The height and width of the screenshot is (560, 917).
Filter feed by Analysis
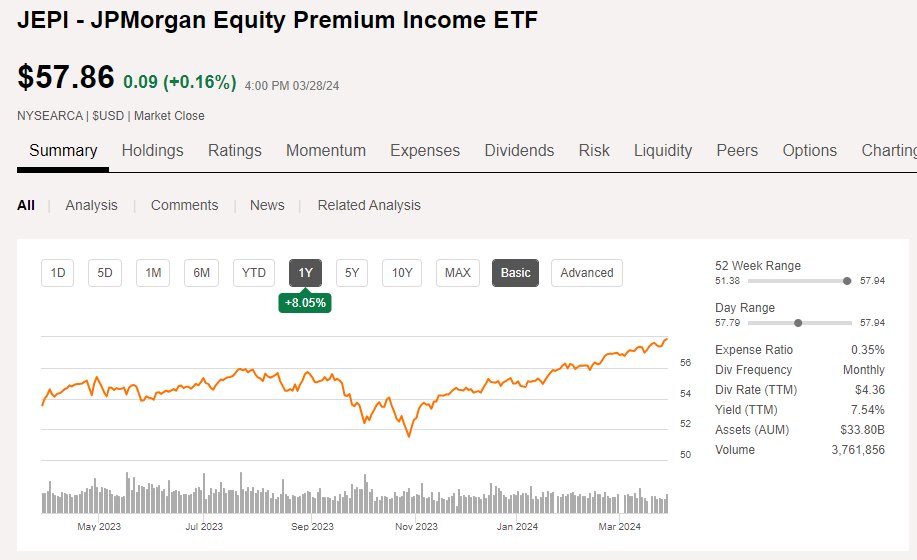pyautogui.click(x=91, y=205)
